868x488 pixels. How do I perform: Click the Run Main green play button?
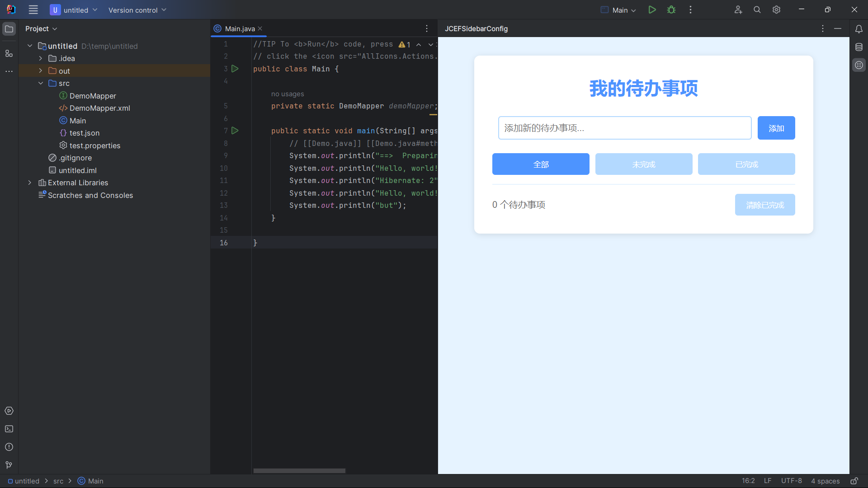652,10
